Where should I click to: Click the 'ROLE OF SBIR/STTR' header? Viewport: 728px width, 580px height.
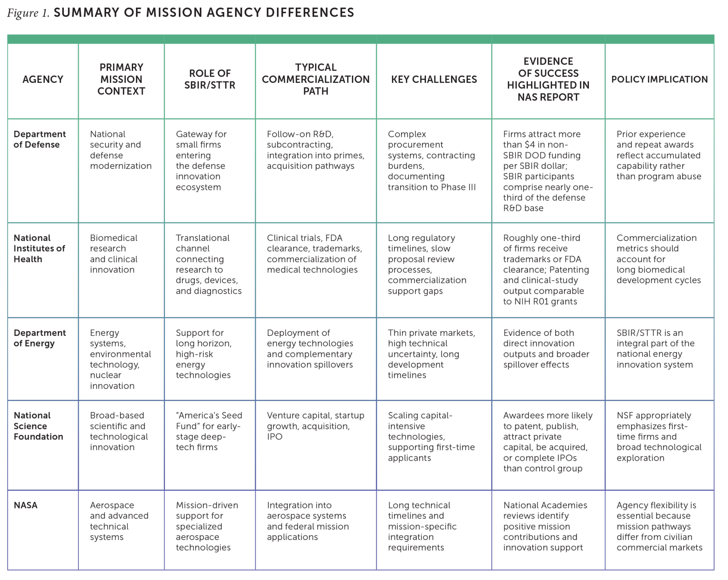[210, 79]
